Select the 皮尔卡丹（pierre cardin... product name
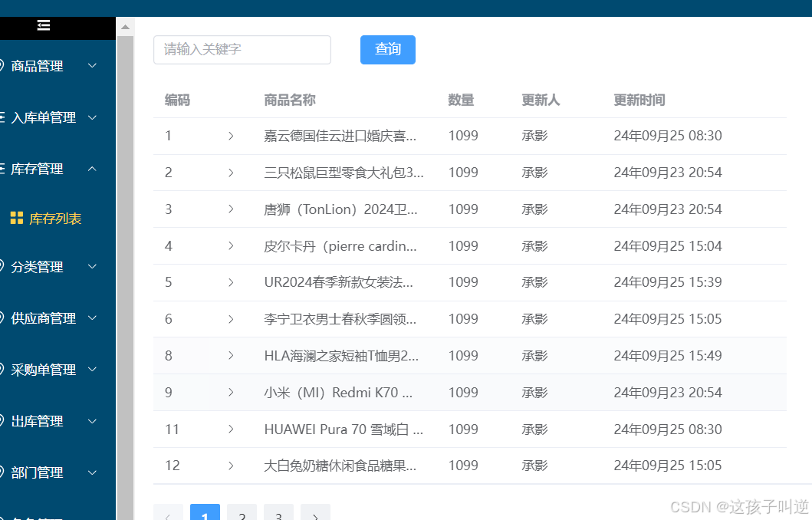Image resolution: width=812 pixels, height=520 pixels. click(x=340, y=246)
